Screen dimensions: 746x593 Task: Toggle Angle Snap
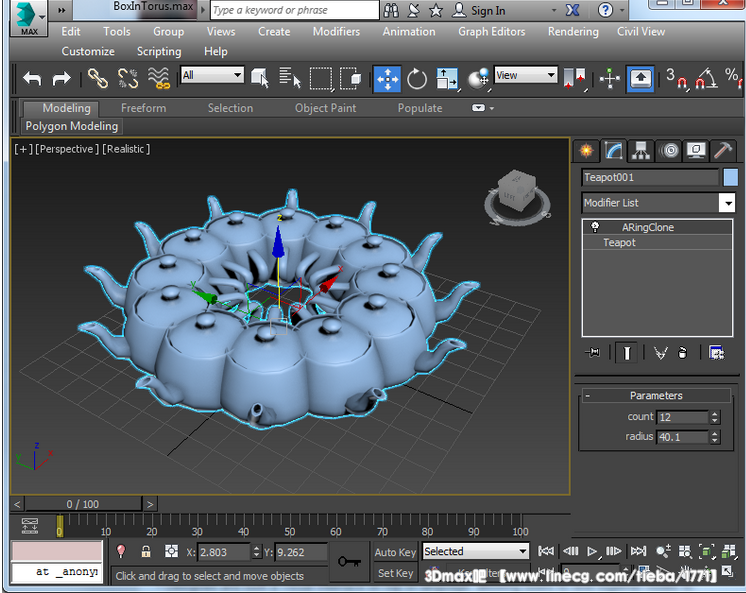tap(706, 79)
